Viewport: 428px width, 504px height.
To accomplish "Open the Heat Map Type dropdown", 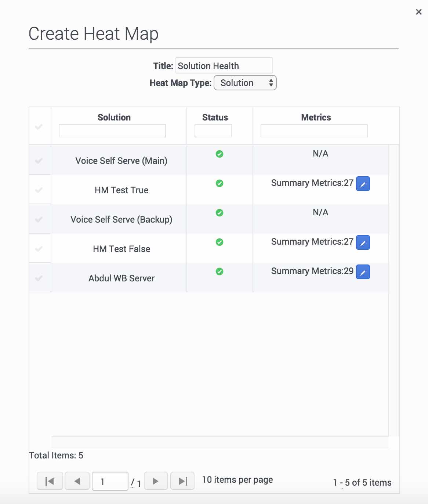I will pyautogui.click(x=245, y=83).
